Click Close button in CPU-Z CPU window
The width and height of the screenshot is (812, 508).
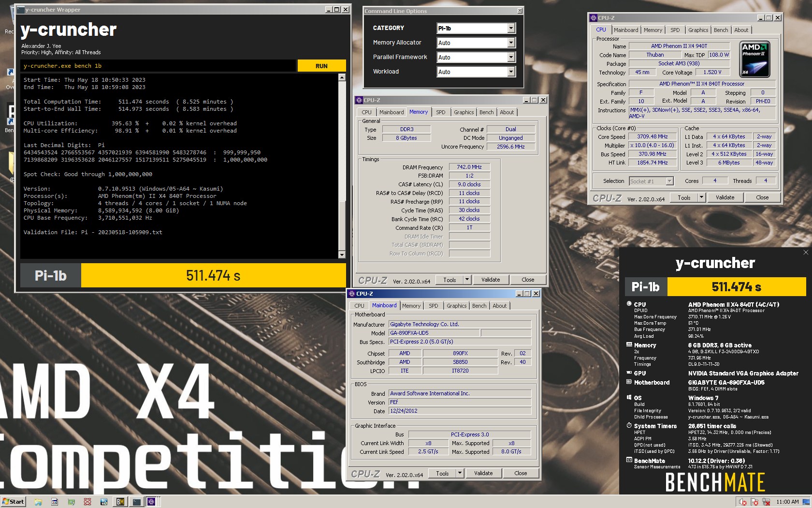pos(762,197)
